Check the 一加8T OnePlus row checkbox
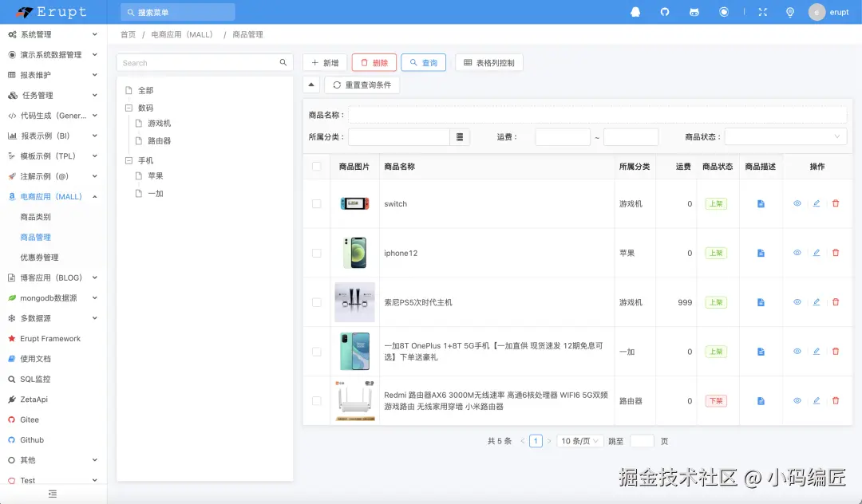The width and height of the screenshot is (862, 504). (317, 352)
